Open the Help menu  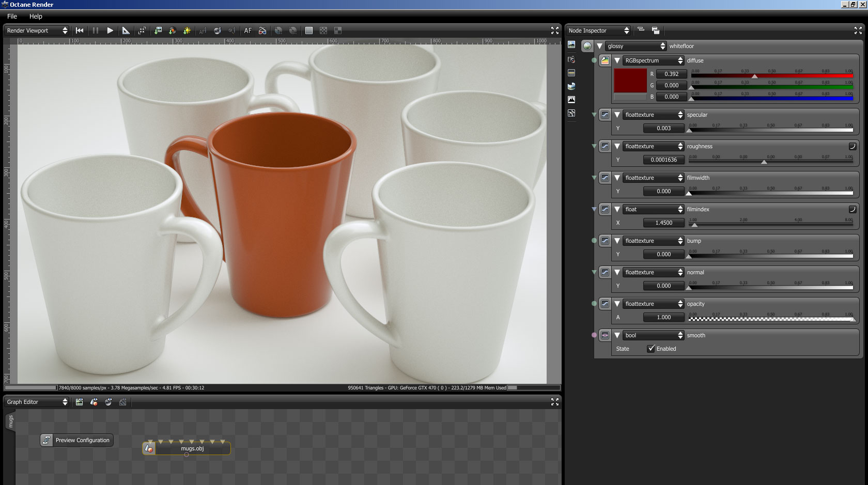[36, 17]
